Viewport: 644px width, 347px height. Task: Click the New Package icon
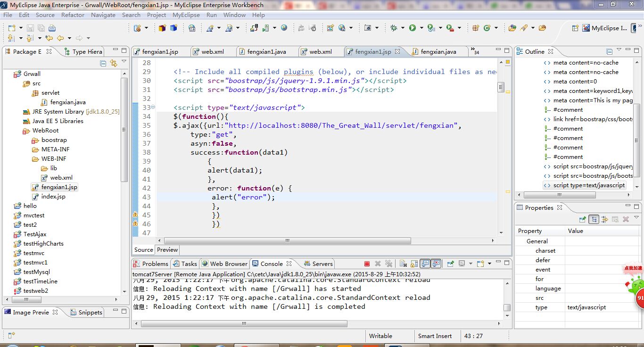click(x=475, y=28)
